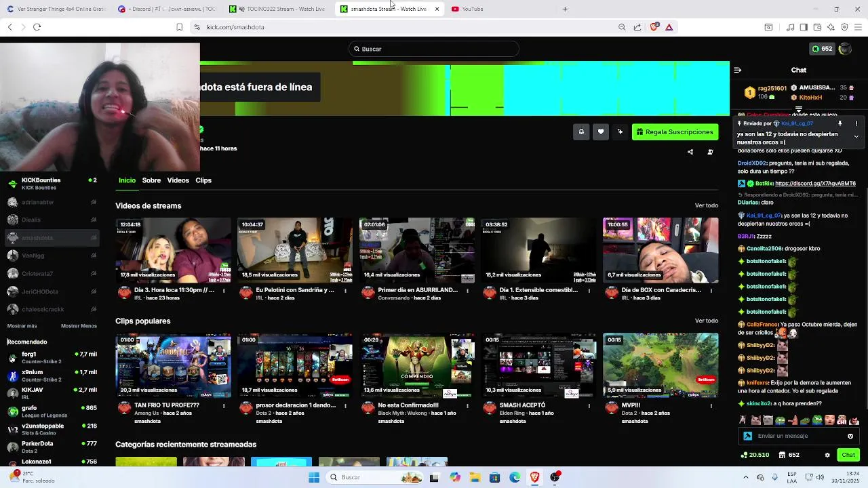Open the SMASH ACEPTÓ clip thumbnail
The width and height of the screenshot is (868, 488).
pyautogui.click(x=539, y=365)
